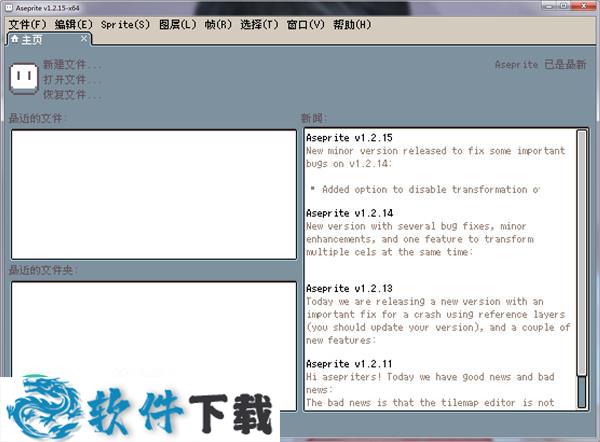Open the 选择(T) menu
The height and width of the screenshot is (442, 600).
pyautogui.click(x=259, y=25)
